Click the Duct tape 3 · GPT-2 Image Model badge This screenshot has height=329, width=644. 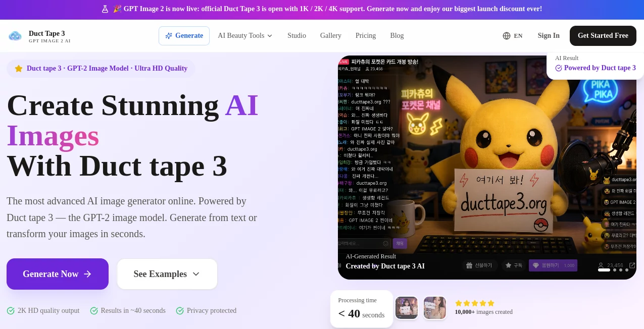pos(101,69)
